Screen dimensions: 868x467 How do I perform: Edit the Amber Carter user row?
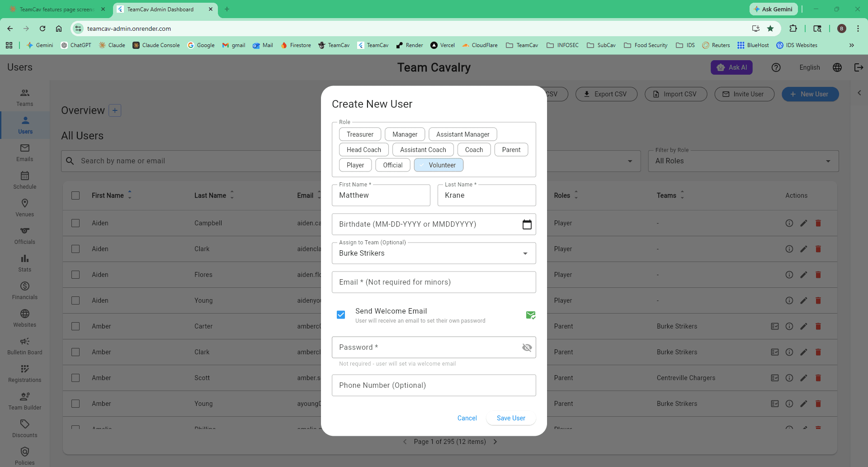pyautogui.click(x=804, y=326)
